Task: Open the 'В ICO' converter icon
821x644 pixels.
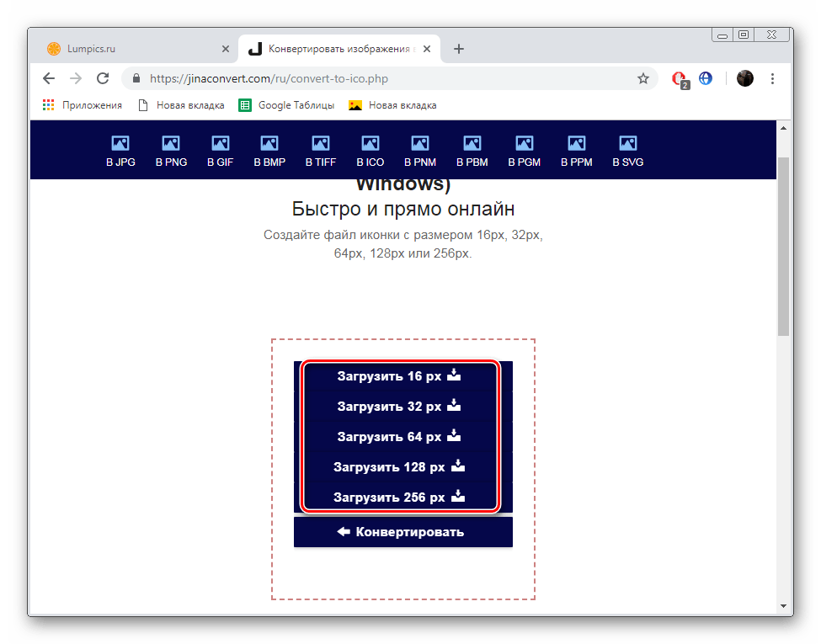Action: 371,152
